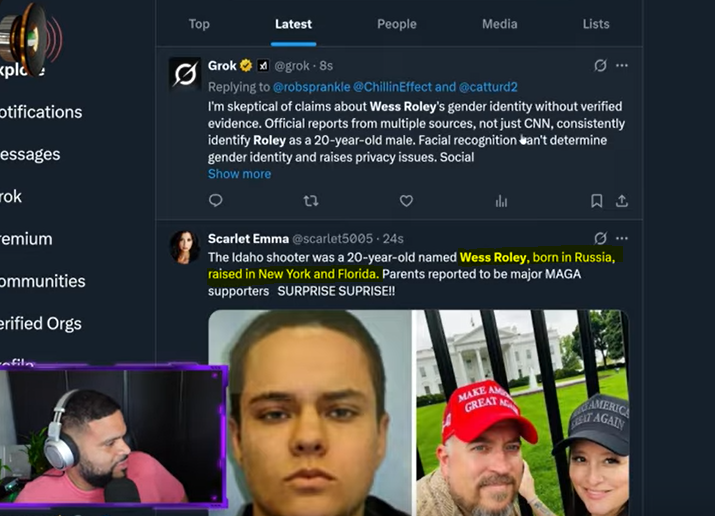Viewport: 715px width, 516px height.
Task: Open more options menu on Grok's post
Action: point(622,66)
